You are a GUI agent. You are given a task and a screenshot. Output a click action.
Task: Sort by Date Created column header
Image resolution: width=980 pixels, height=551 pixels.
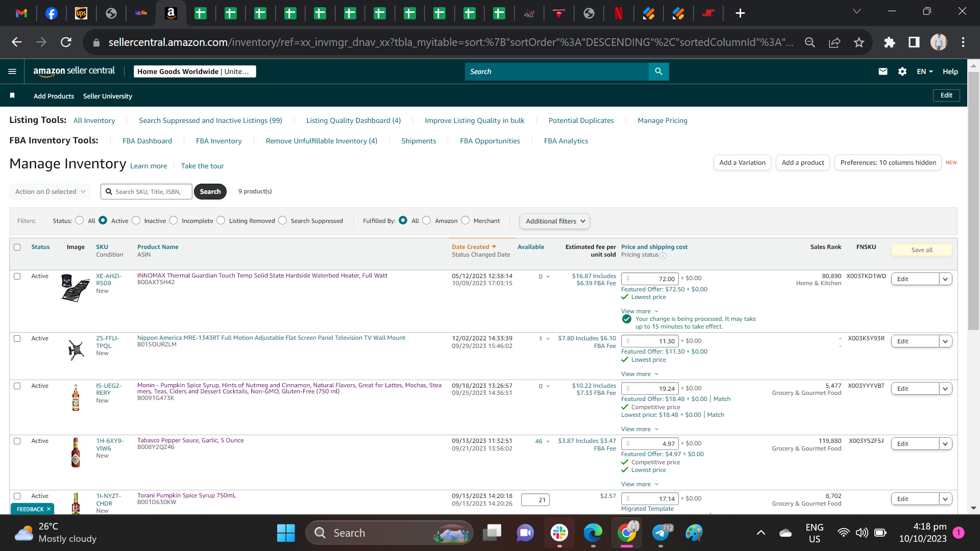click(474, 247)
